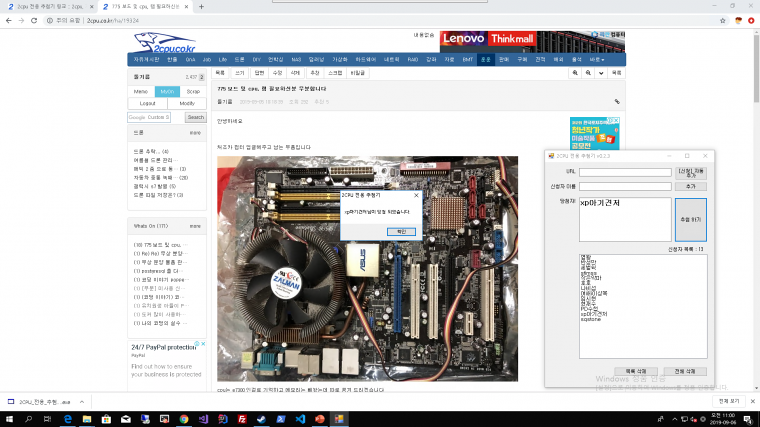This screenshot has height=427, width=760.
Task: Open the Mail app from the taskbar
Action: click(x=126, y=419)
